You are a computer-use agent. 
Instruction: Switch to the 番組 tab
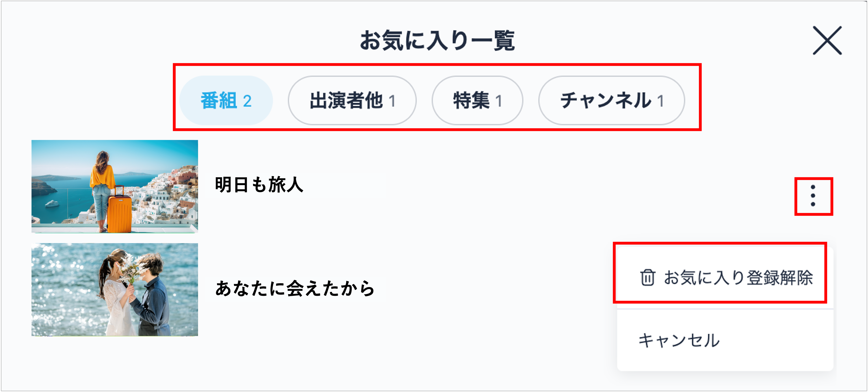coord(226,101)
